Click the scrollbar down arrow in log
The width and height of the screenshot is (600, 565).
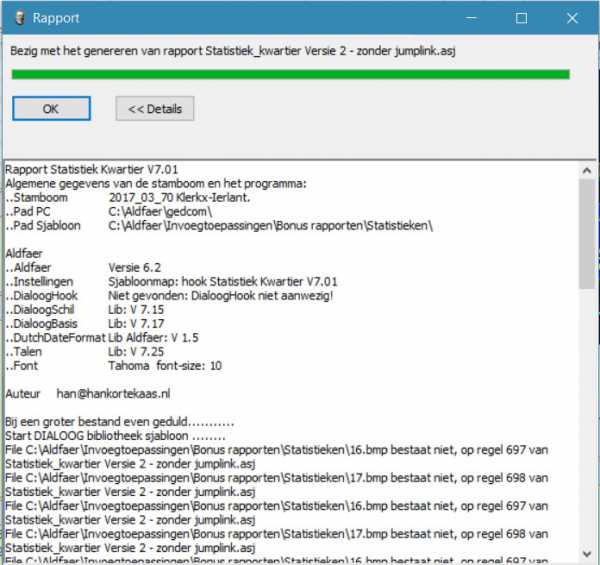click(587, 555)
